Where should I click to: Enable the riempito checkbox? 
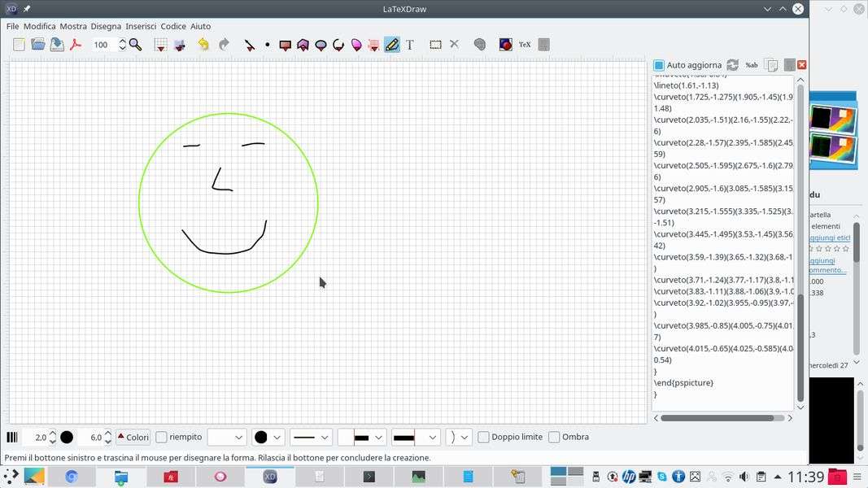pyautogui.click(x=162, y=437)
